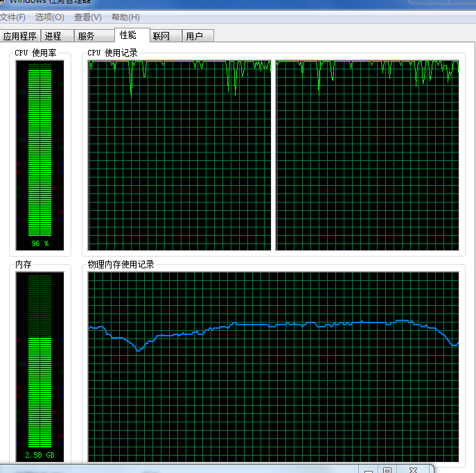Switch to the 应用程序 tab
Screen dimensions: 476x473
[x=19, y=36]
